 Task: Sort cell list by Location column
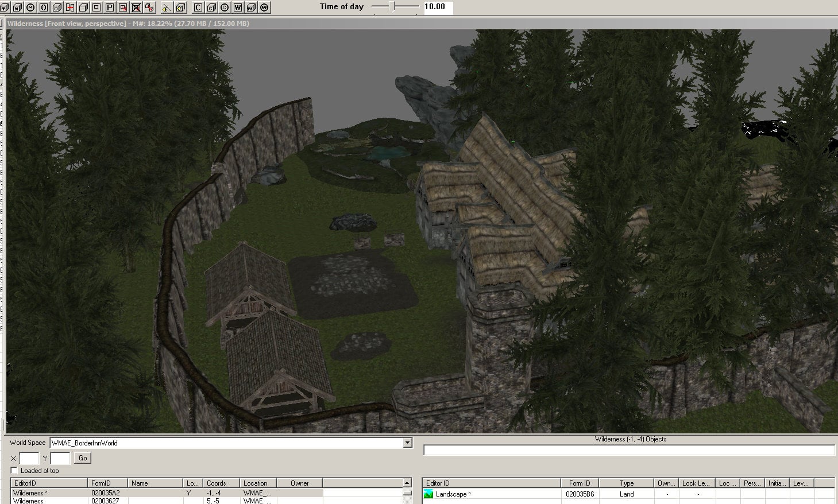(258, 483)
